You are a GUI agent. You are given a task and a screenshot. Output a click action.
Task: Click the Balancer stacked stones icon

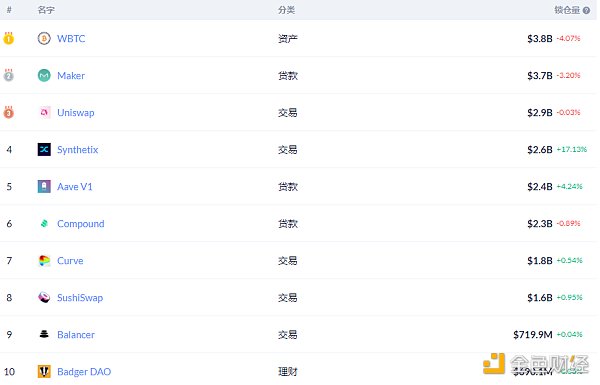click(x=44, y=334)
